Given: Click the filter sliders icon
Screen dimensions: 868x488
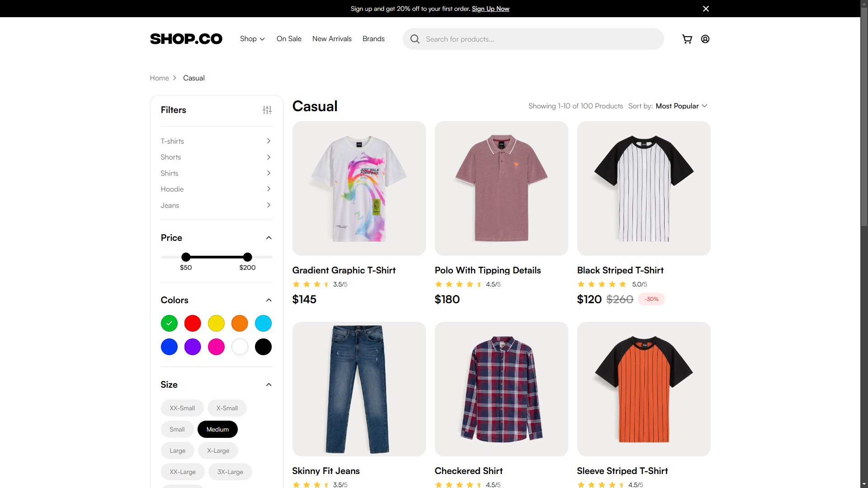Looking at the screenshot, I should [267, 110].
